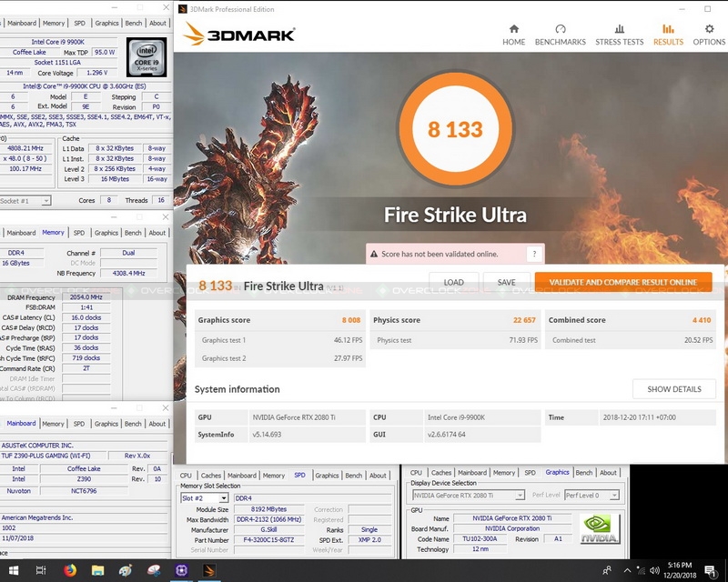
Task: Click Validate and Compare Result Online
Action: [623, 282]
